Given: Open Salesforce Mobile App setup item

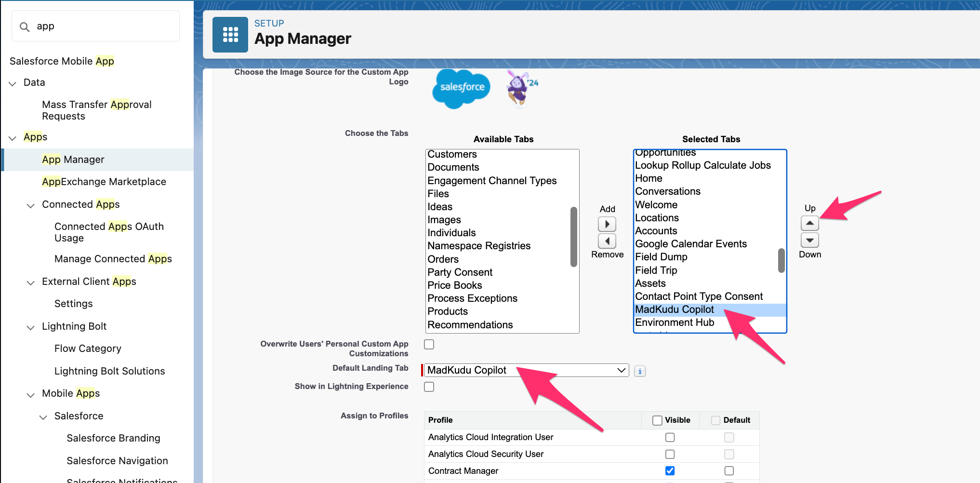Looking at the screenshot, I should click(x=62, y=61).
